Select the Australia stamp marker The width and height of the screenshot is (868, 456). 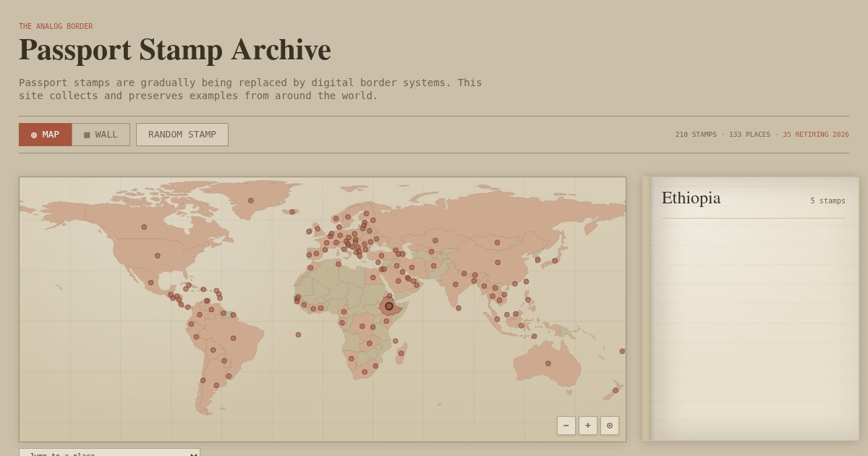pyautogui.click(x=548, y=363)
